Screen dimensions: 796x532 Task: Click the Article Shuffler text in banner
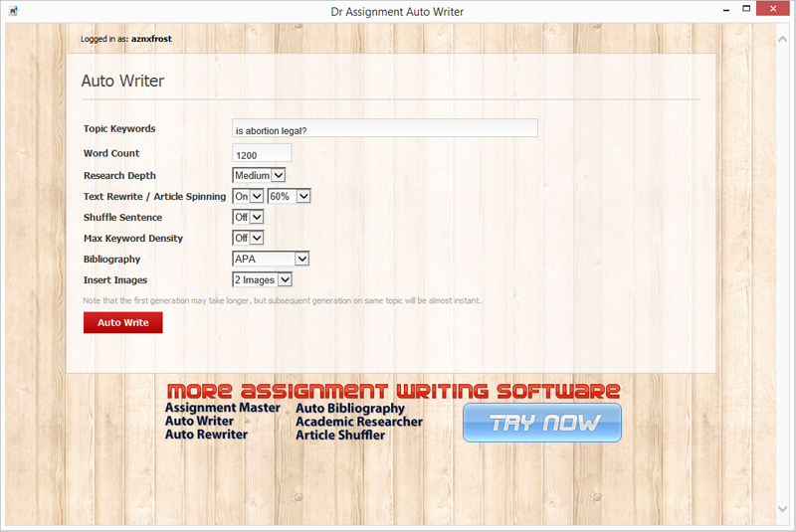pyautogui.click(x=340, y=436)
